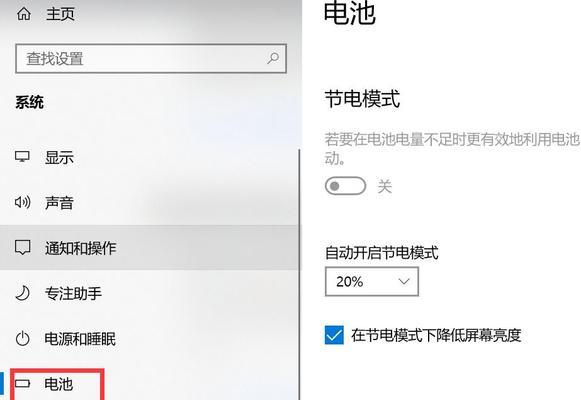Click the battery icon for 电池

pyautogui.click(x=23, y=383)
